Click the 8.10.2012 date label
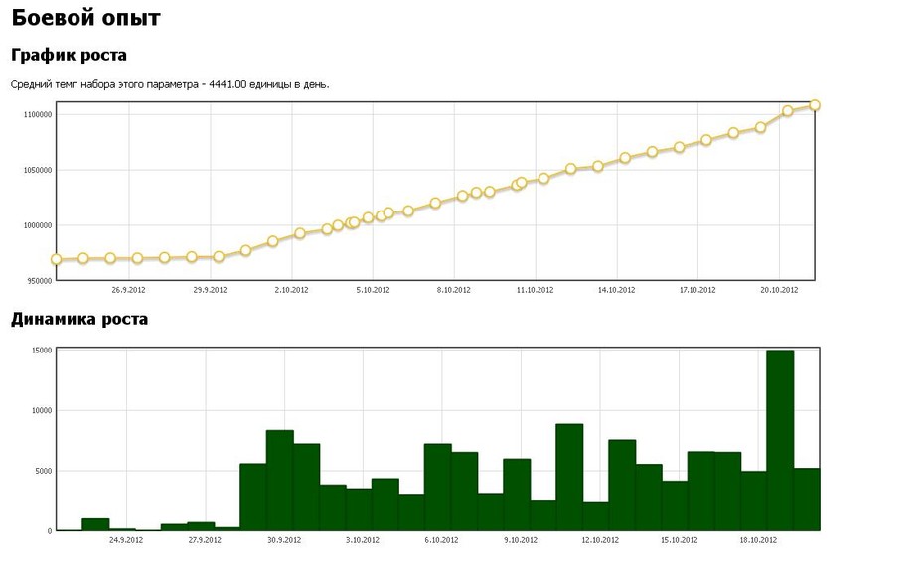The width and height of the screenshot is (924, 564). 454,290
